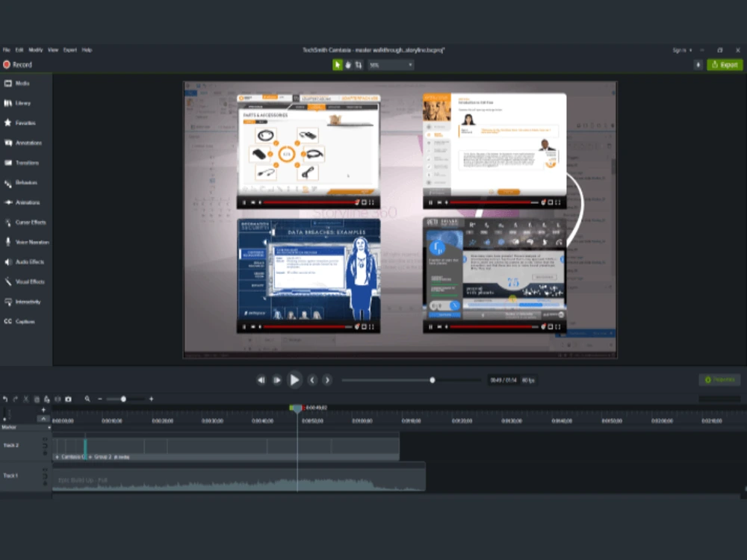Toggle Track 1 visibility eye icon
Viewport: 747px width, 560px height.
coord(46,470)
